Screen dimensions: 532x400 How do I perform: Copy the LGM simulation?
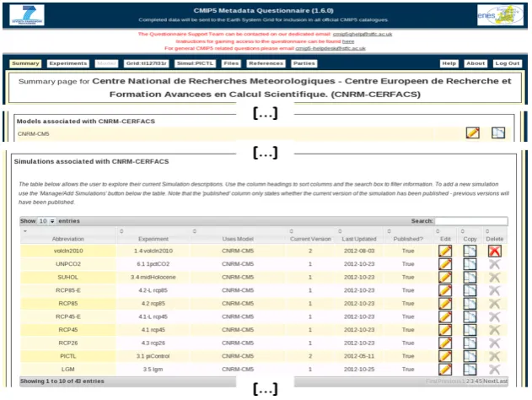click(470, 369)
